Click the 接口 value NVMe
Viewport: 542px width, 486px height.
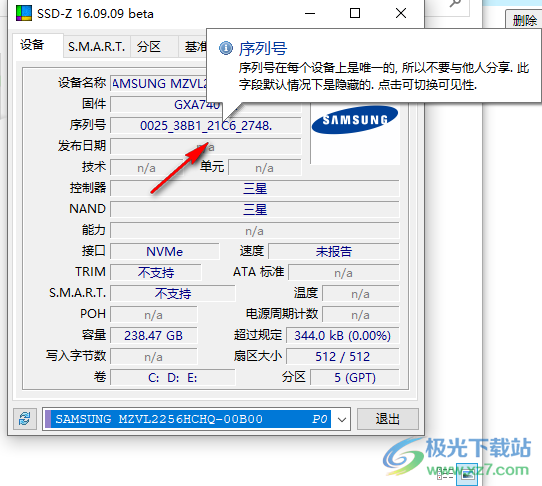point(165,252)
